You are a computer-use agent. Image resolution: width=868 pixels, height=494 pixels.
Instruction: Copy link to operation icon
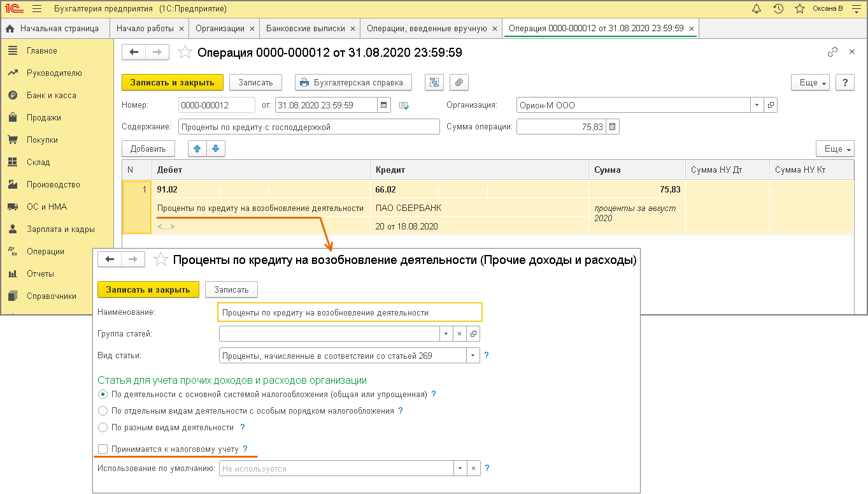point(832,52)
